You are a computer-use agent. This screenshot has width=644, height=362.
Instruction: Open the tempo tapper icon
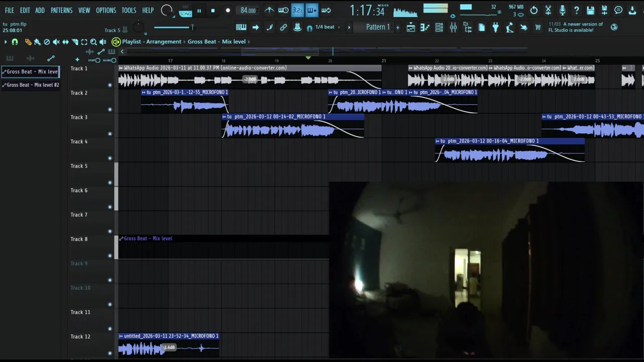[510, 28]
